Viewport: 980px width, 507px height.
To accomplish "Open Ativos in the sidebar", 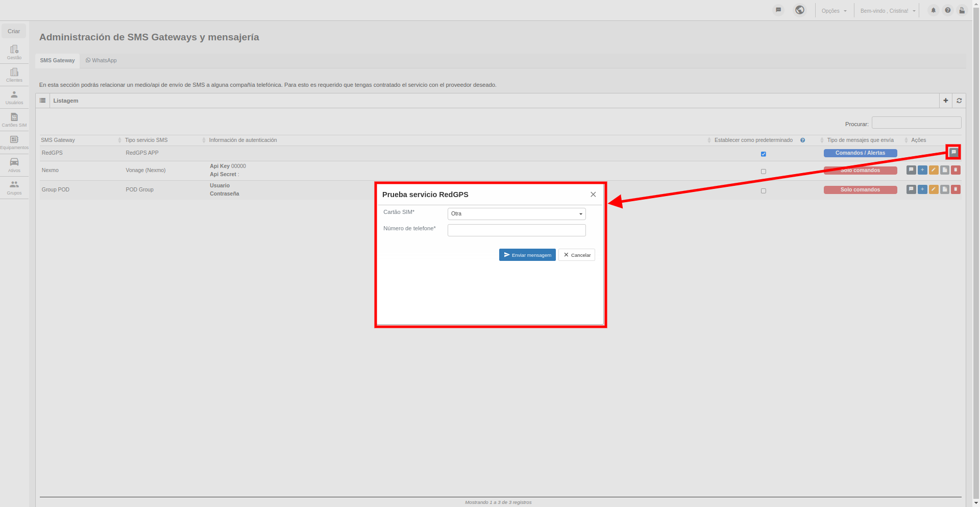I will tap(14, 165).
